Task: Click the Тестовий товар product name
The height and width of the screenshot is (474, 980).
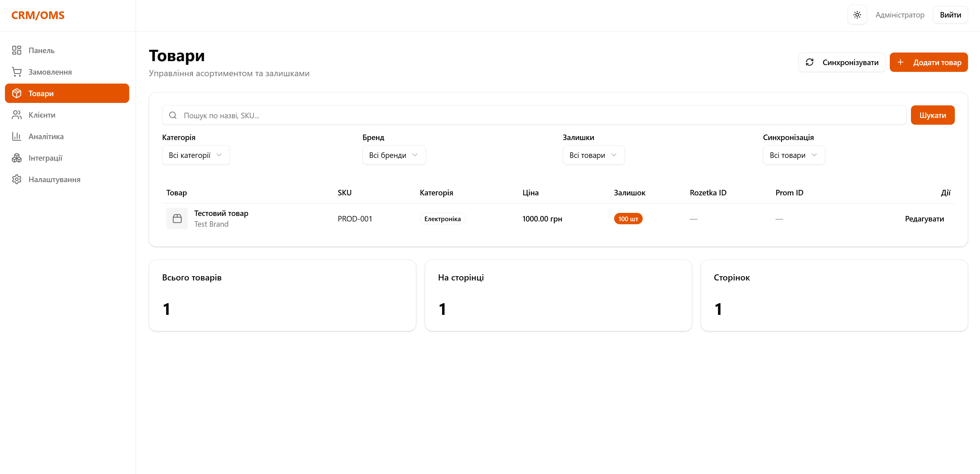Action: click(x=221, y=213)
